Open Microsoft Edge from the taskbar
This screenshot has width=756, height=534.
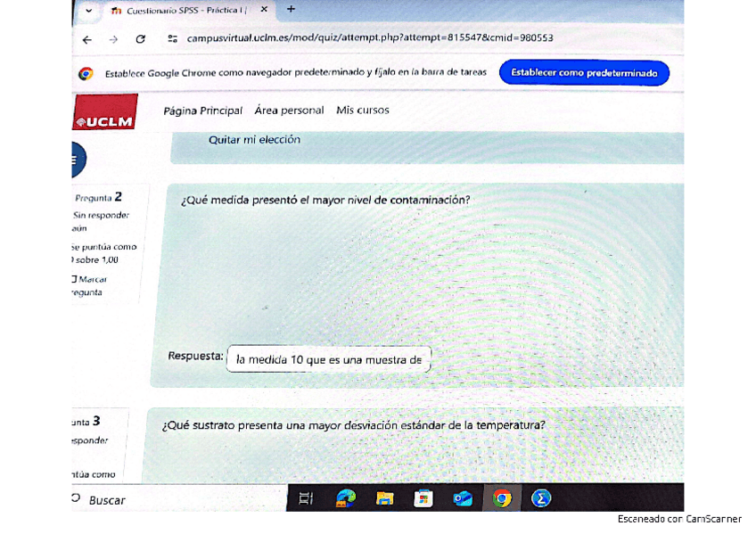click(x=346, y=498)
